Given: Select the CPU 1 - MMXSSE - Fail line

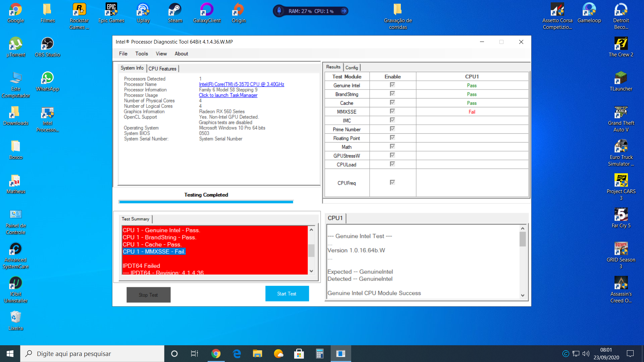Looking at the screenshot, I should point(154,252).
